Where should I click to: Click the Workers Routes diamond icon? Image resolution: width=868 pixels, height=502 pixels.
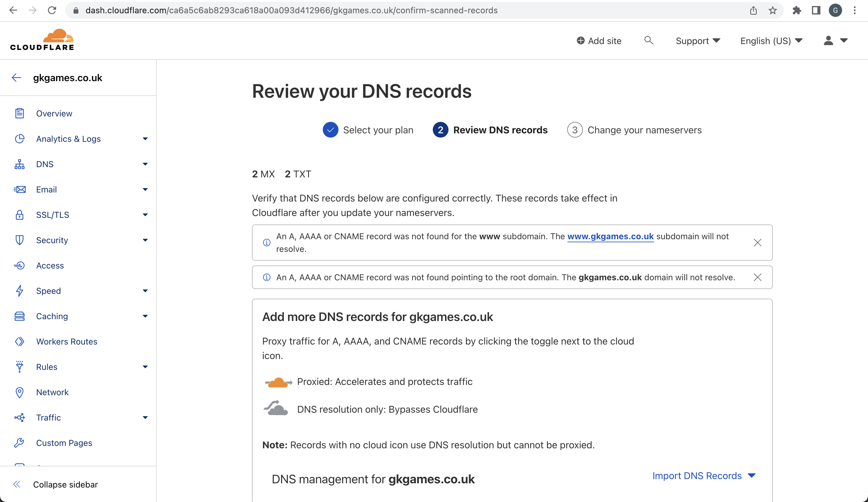tap(20, 341)
